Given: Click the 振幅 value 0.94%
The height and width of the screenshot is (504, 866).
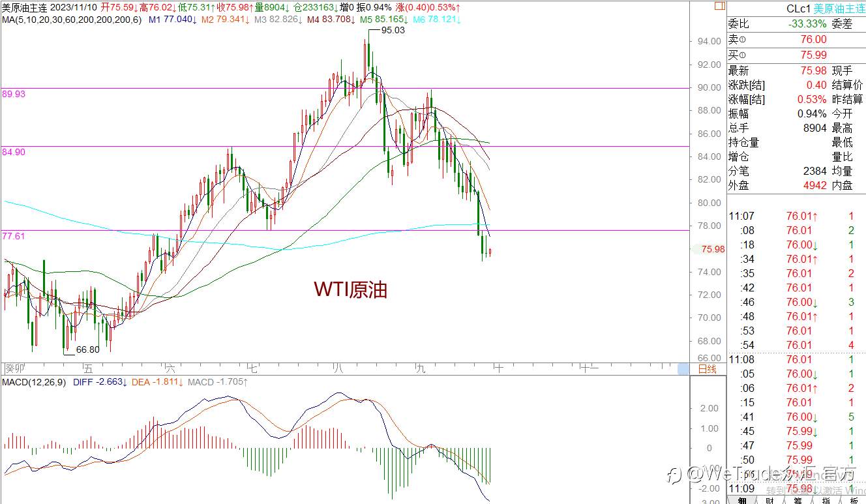Looking at the screenshot, I should tap(812, 113).
